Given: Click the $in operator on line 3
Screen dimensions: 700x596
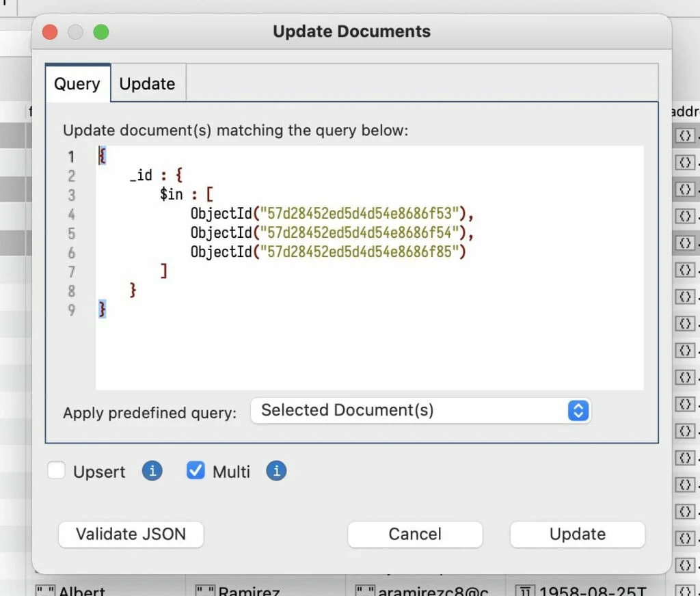Looking at the screenshot, I should coord(172,195).
